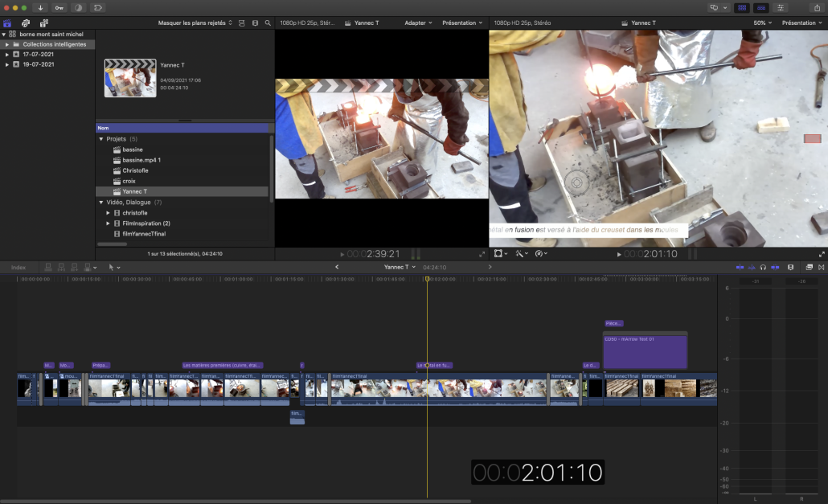Open Photos and Audio sidebar
The width and height of the screenshot is (828, 504).
click(x=26, y=23)
